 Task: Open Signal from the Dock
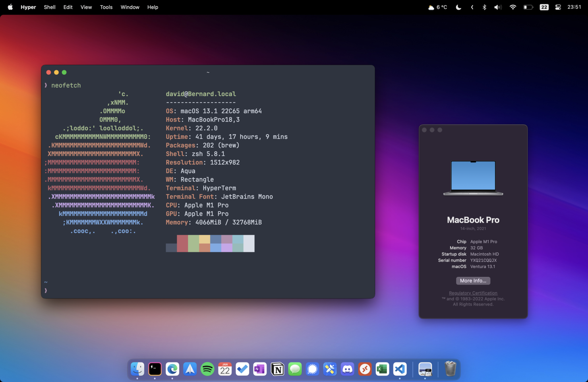(312, 369)
